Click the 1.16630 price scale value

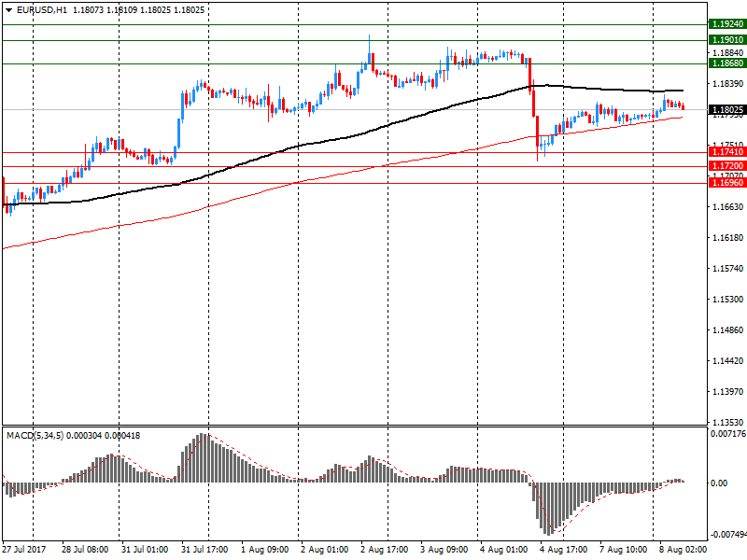(x=727, y=206)
